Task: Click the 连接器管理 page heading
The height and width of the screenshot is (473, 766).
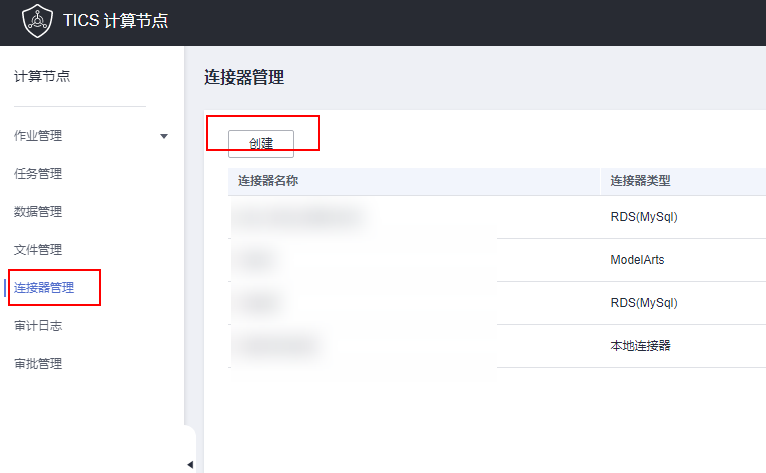Action: pos(244,78)
